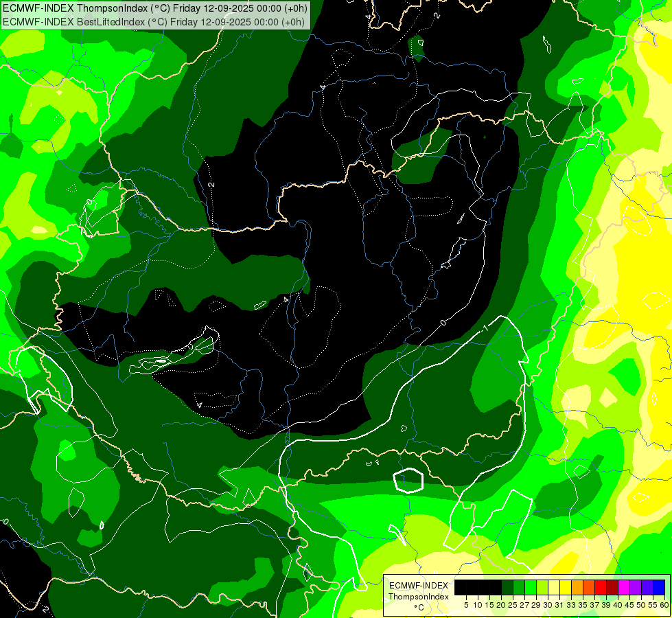Click the legend tick label 31

559,605
